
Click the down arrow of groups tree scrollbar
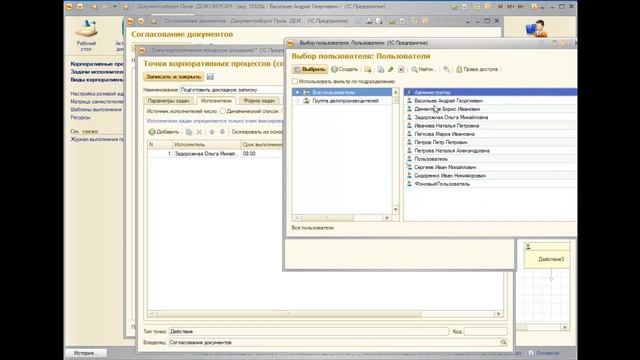[396, 210]
